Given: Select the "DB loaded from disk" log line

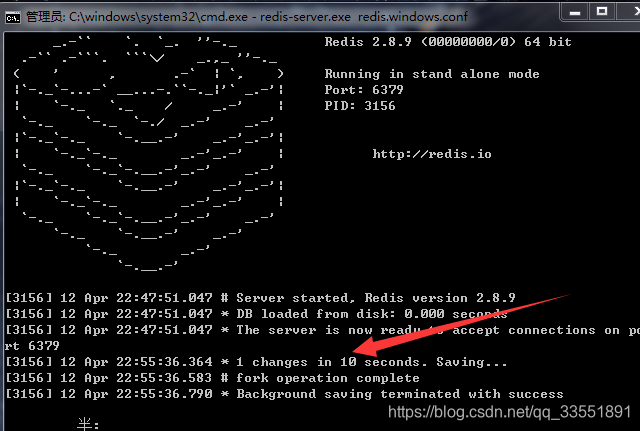Looking at the screenshot, I should 256,314.
